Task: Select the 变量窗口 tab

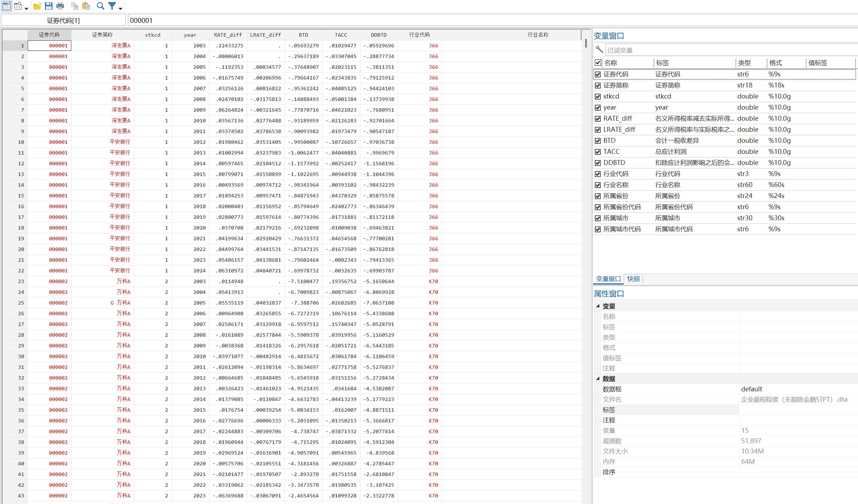Action: (608, 279)
